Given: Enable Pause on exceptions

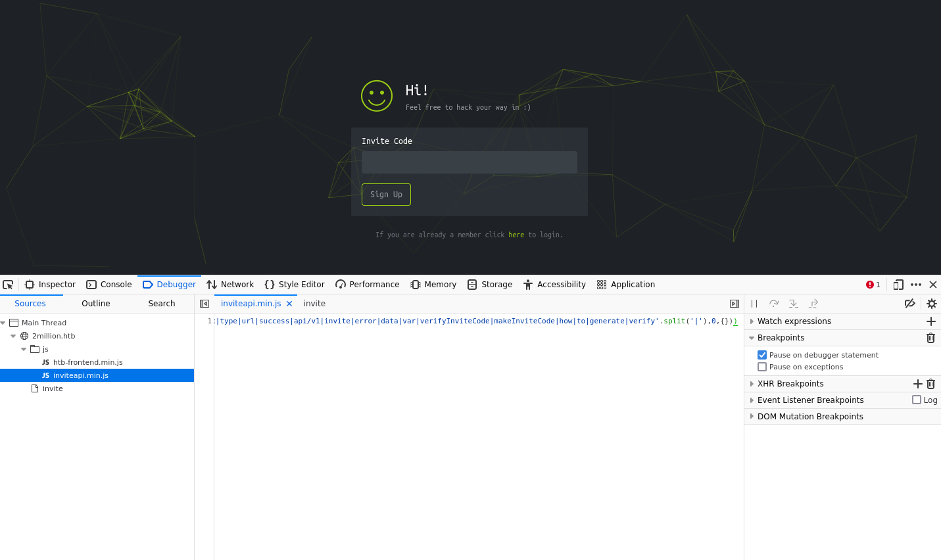Looking at the screenshot, I should [762, 367].
